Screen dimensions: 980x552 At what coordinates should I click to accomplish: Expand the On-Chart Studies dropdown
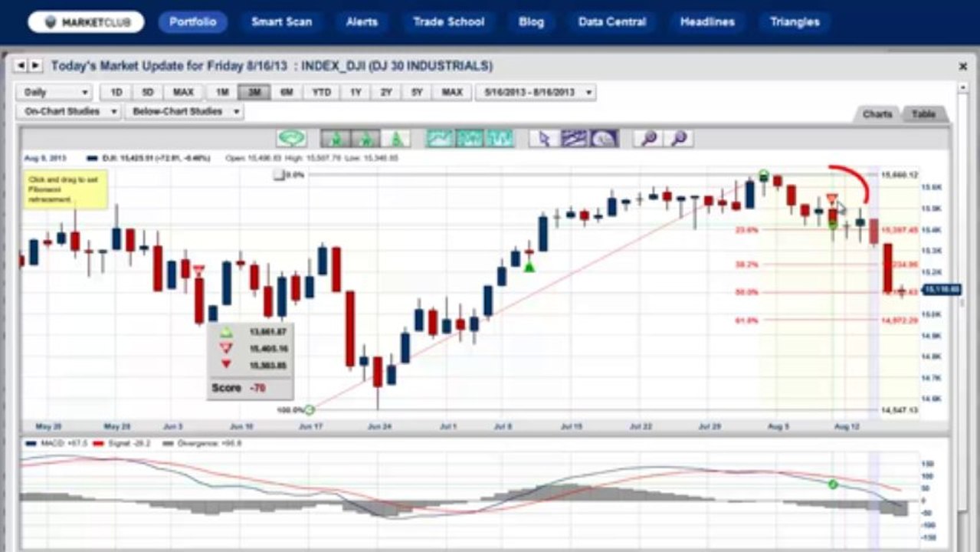[68, 111]
